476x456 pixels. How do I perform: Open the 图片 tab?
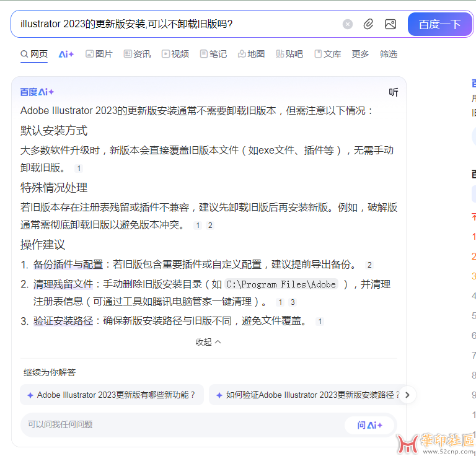(99, 54)
